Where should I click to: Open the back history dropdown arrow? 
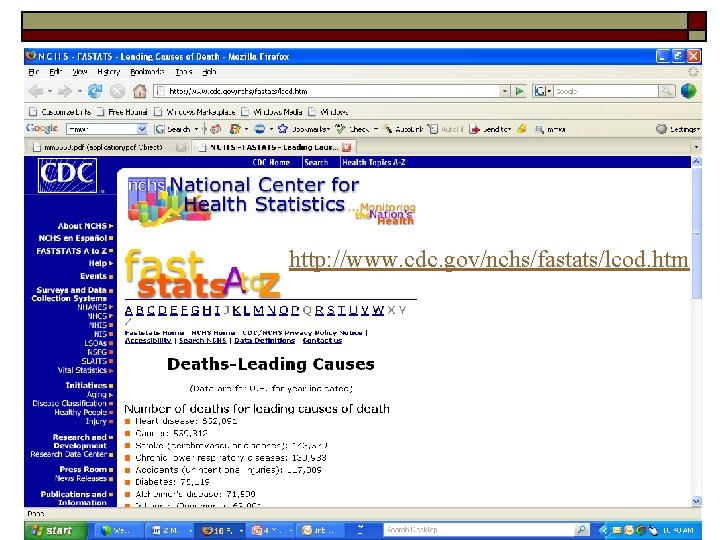click(x=50, y=91)
